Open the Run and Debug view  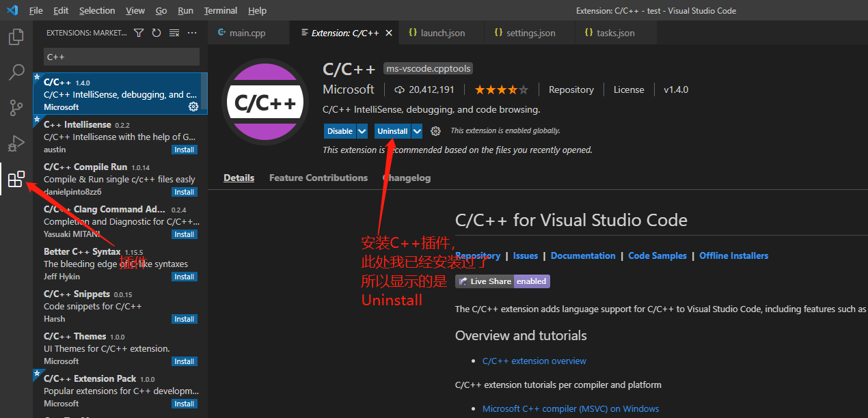(x=16, y=143)
